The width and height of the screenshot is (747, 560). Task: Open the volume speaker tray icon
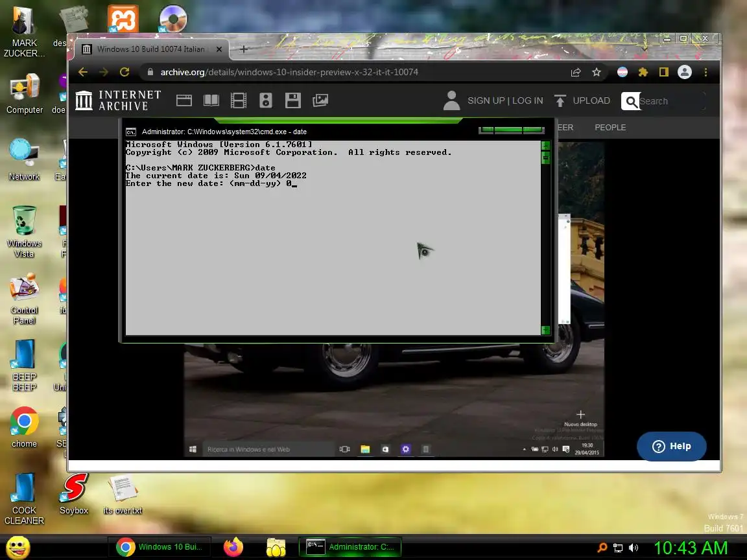633,548
